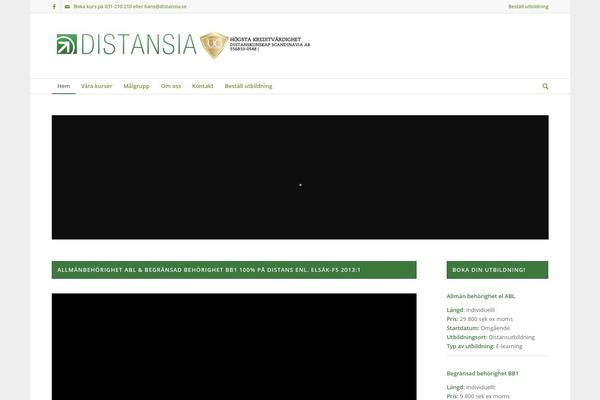The width and height of the screenshot is (600, 400).
Task: Click the gold UC credit shield badge
Action: point(214,45)
